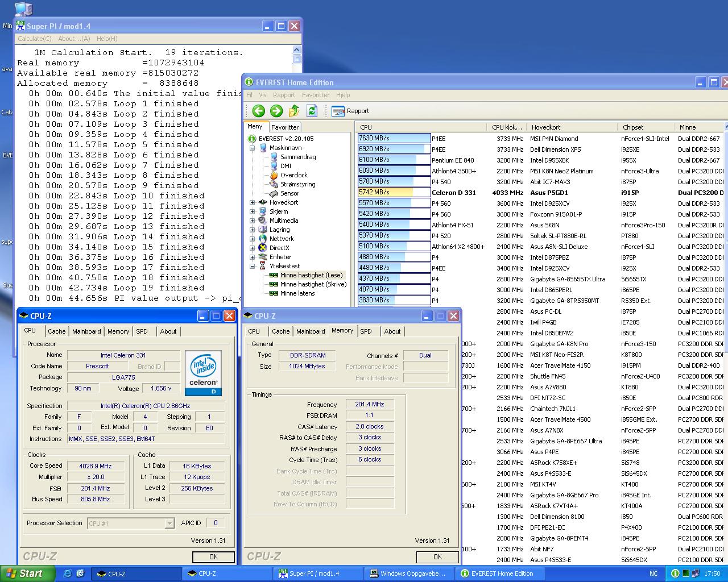Open the Favoritter menu in EVEREST
The image size is (728, 582).
(316, 95)
